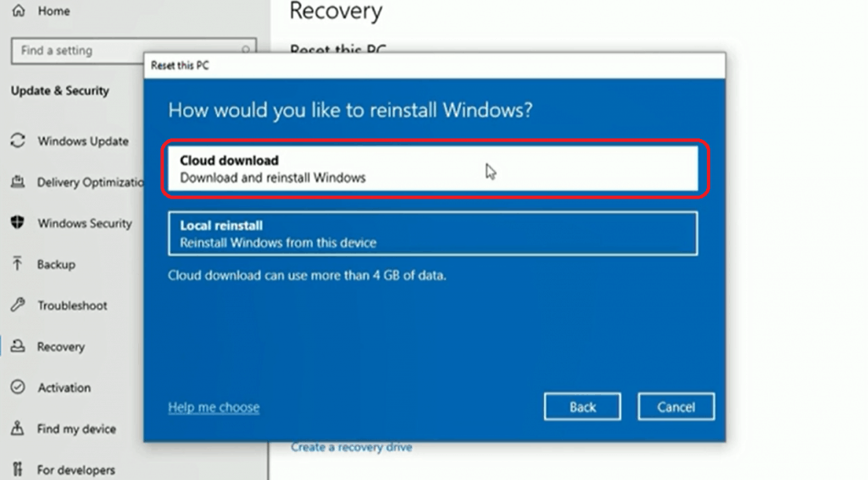868x480 pixels.
Task: Click the search magnifier in Find a setting
Action: (245, 49)
